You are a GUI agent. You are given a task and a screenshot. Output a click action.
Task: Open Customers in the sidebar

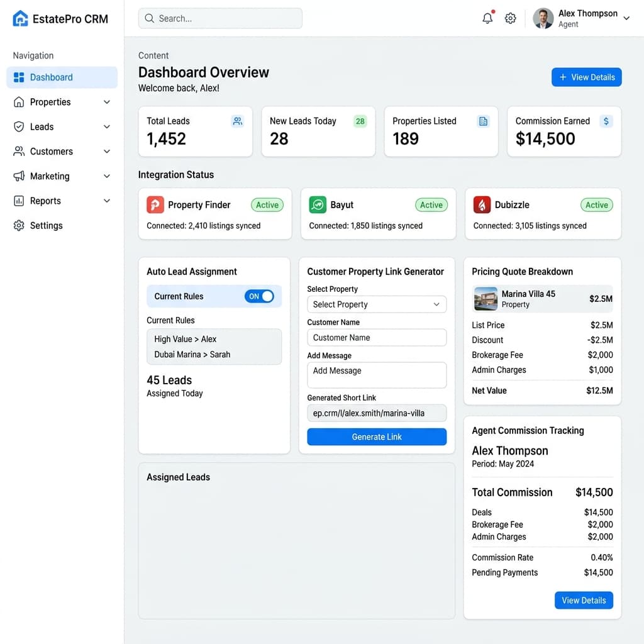[x=62, y=151]
